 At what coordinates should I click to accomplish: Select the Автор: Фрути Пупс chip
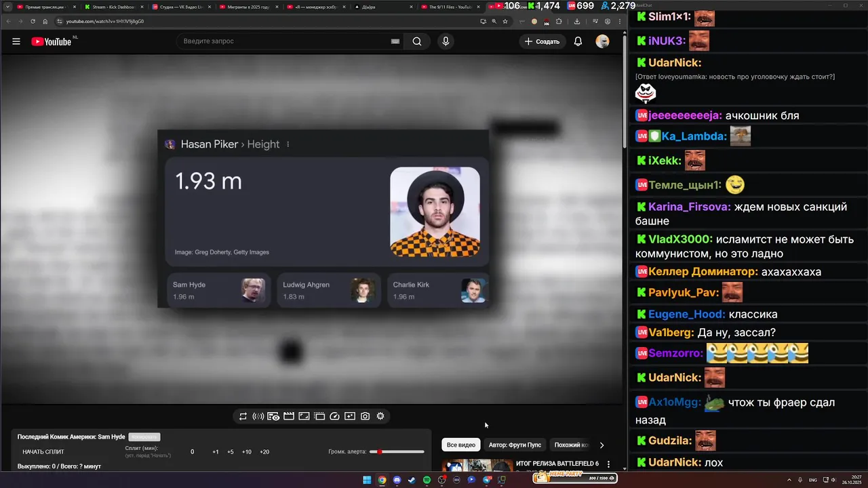pyautogui.click(x=515, y=445)
